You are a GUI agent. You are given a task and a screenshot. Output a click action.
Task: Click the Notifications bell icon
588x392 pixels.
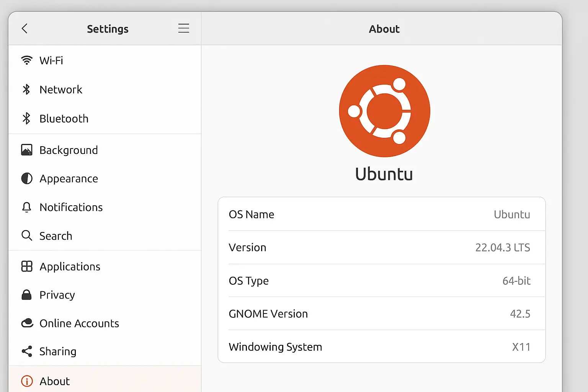pos(26,207)
